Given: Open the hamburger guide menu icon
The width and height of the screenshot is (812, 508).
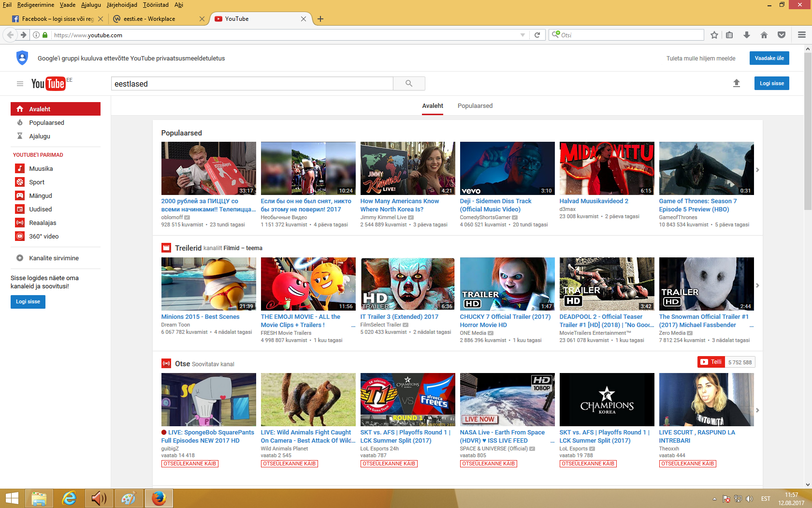Looking at the screenshot, I should pyautogui.click(x=20, y=84).
